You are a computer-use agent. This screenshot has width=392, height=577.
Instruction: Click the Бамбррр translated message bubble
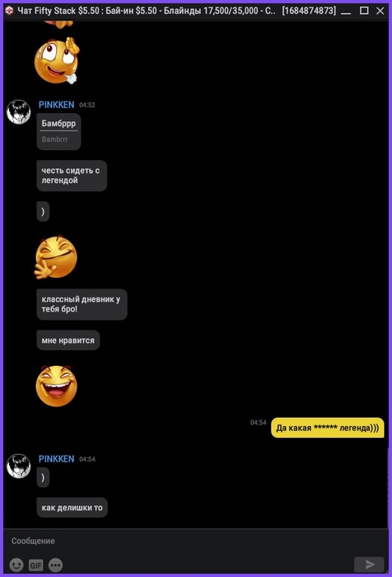58,131
